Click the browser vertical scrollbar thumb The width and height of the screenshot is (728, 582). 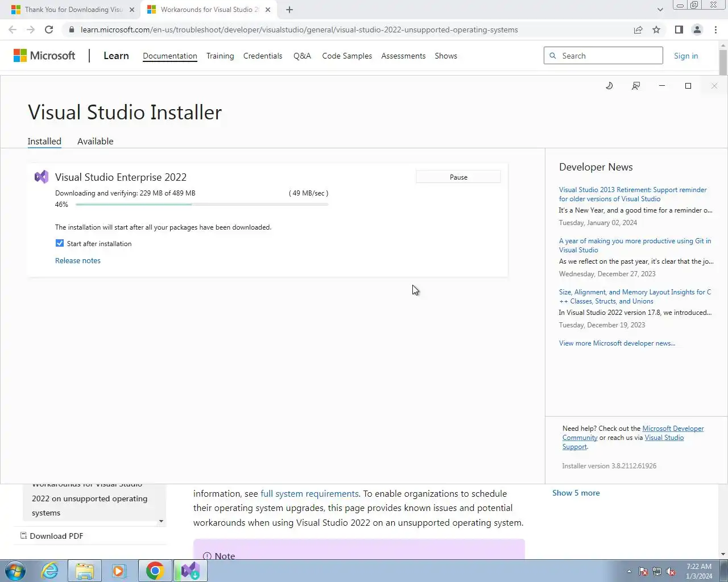coord(723,61)
